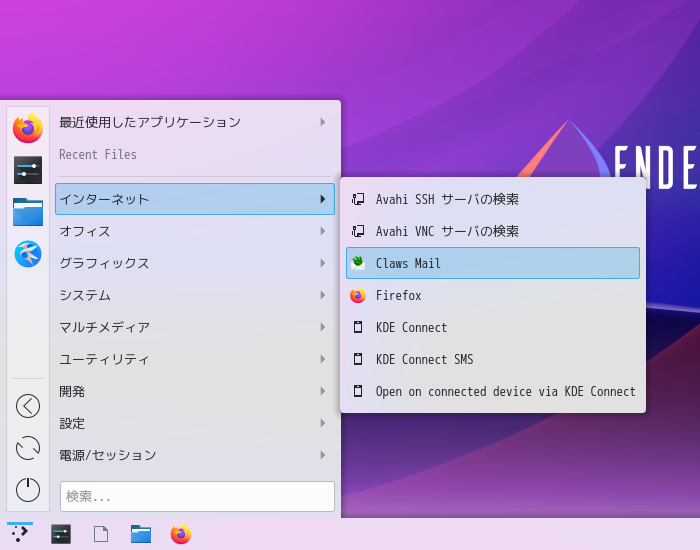Open the オフィス category
This screenshot has height=550, width=700.
195,231
